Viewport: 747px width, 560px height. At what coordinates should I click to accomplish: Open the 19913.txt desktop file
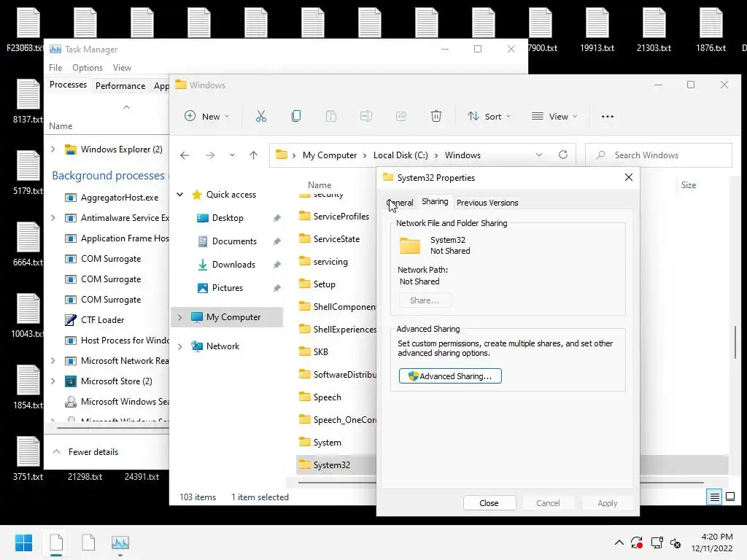click(597, 29)
